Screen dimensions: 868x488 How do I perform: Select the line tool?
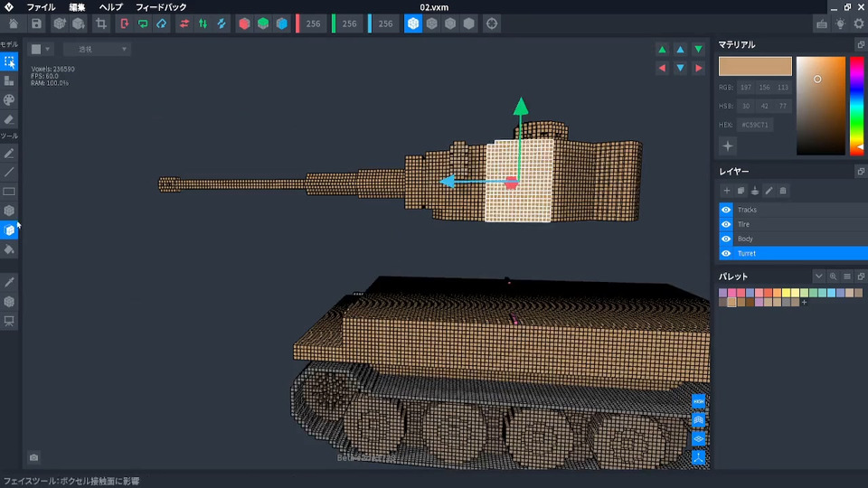9,172
